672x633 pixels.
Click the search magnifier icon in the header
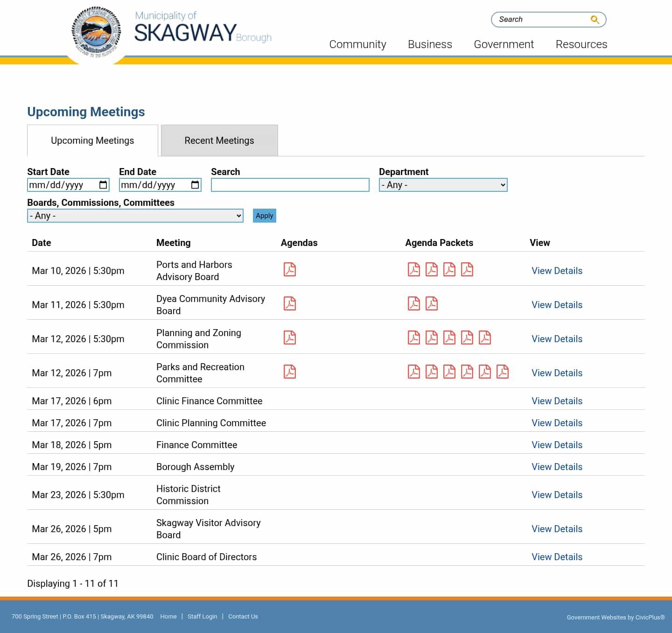(x=595, y=19)
